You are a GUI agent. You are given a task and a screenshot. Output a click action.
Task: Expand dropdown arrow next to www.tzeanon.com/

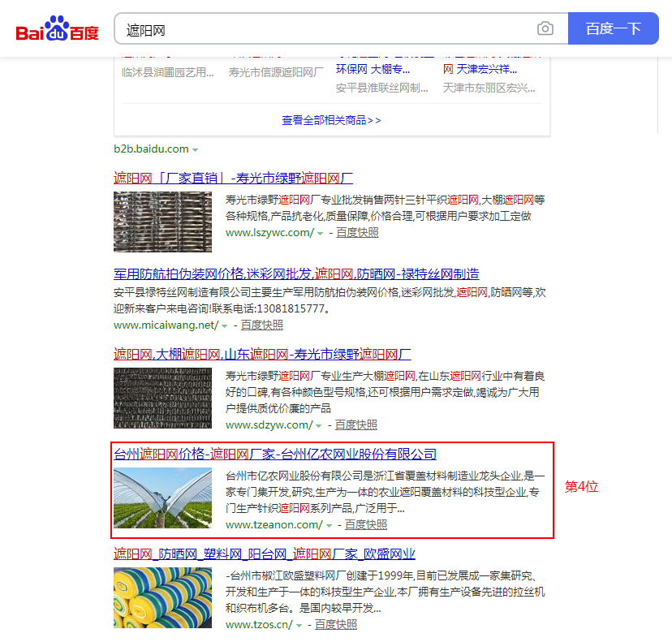click(330, 526)
